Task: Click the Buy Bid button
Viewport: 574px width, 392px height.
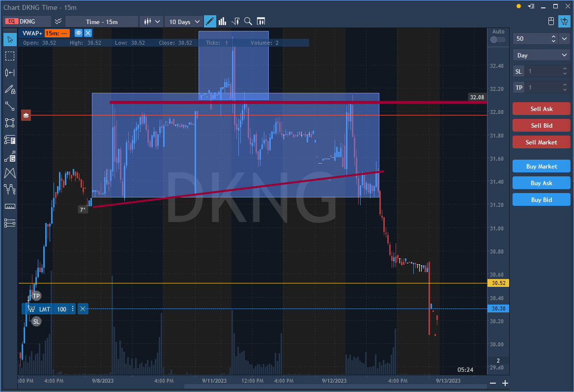Action: click(x=542, y=199)
